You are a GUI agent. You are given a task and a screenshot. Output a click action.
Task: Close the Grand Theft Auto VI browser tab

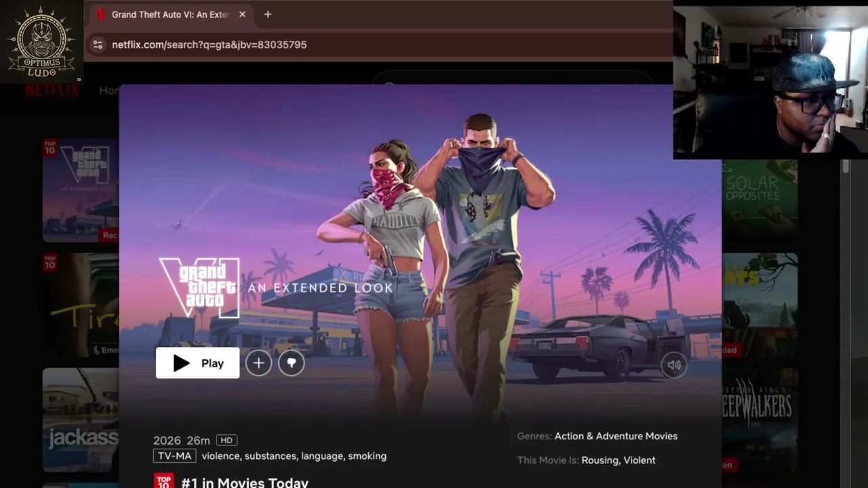tap(242, 14)
